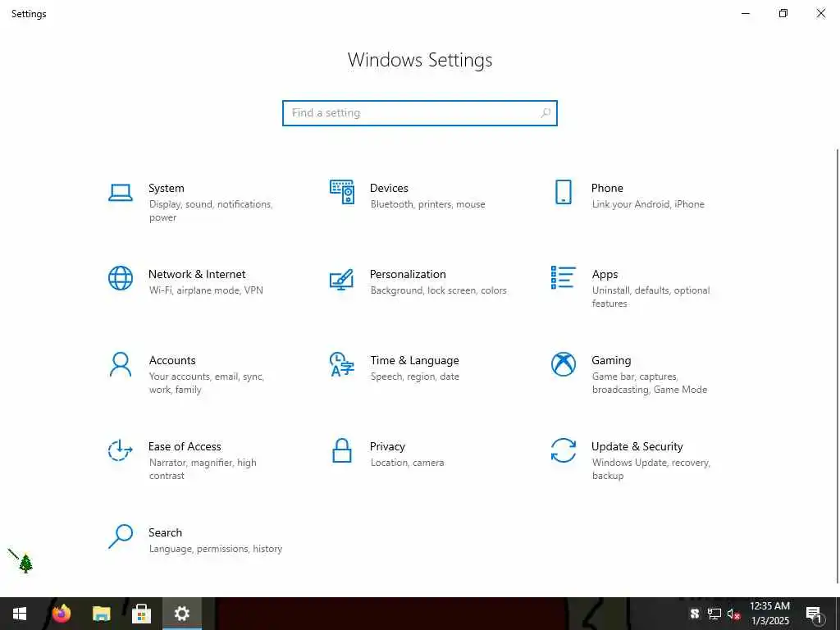The width and height of the screenshot is (840, 630).
Task: Open the Search category title
Action: pyautogui.click(x=165, y=532)
